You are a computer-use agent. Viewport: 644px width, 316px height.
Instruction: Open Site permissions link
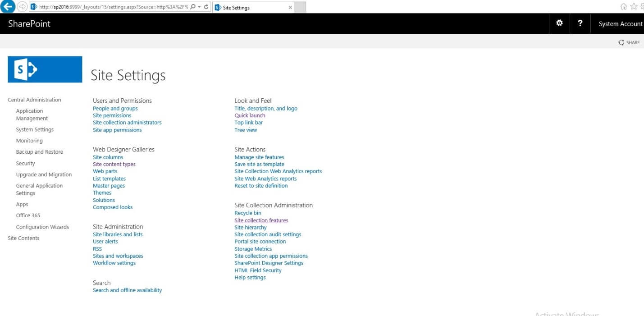point(112,116)
